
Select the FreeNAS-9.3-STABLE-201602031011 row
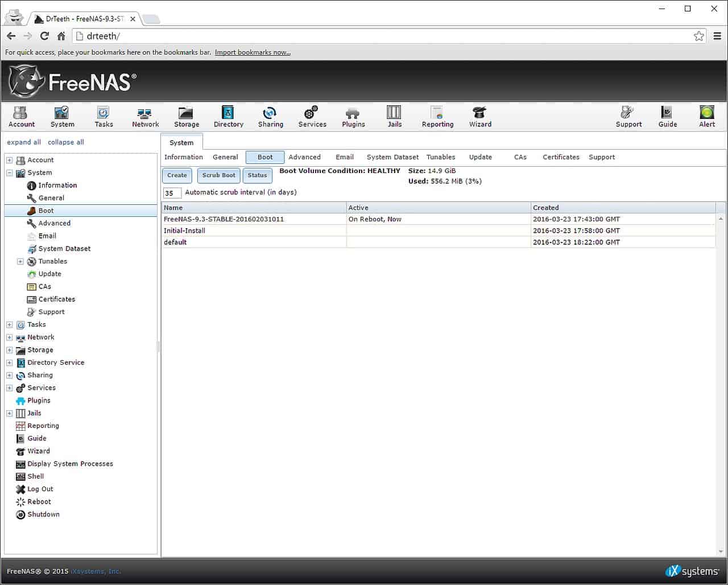pyautogui.click(x=438, y=219)
